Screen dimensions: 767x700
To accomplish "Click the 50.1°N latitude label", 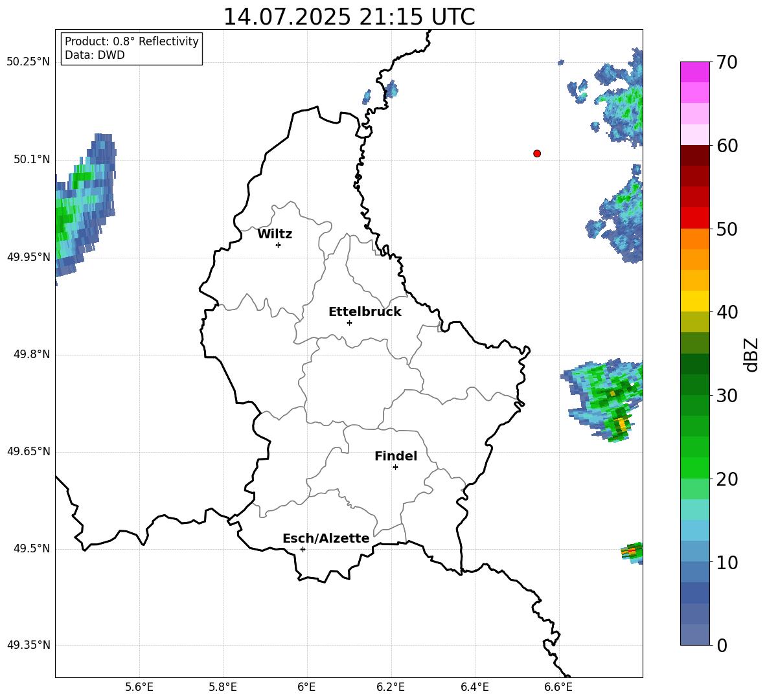I will point(32,159).
